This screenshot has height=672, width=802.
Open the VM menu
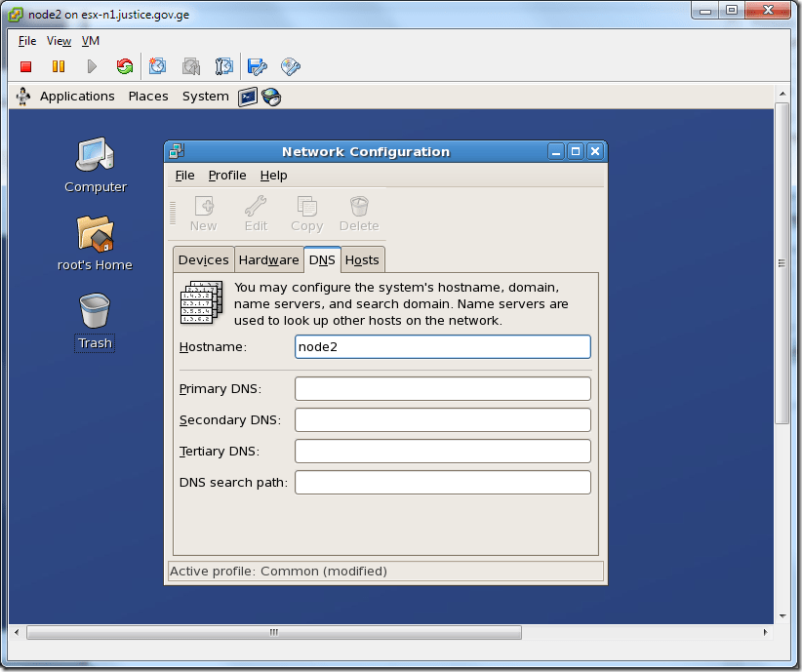(90, 41)
